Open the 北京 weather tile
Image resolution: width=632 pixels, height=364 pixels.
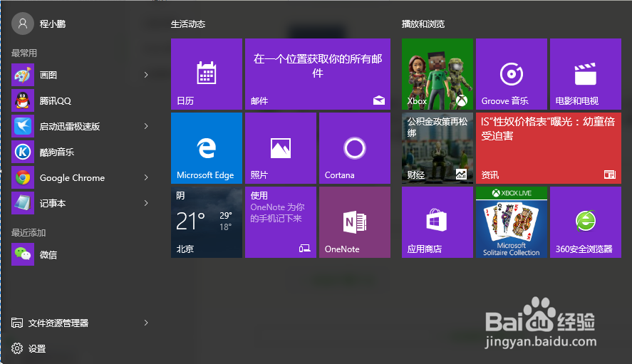[x=207, y=222]
